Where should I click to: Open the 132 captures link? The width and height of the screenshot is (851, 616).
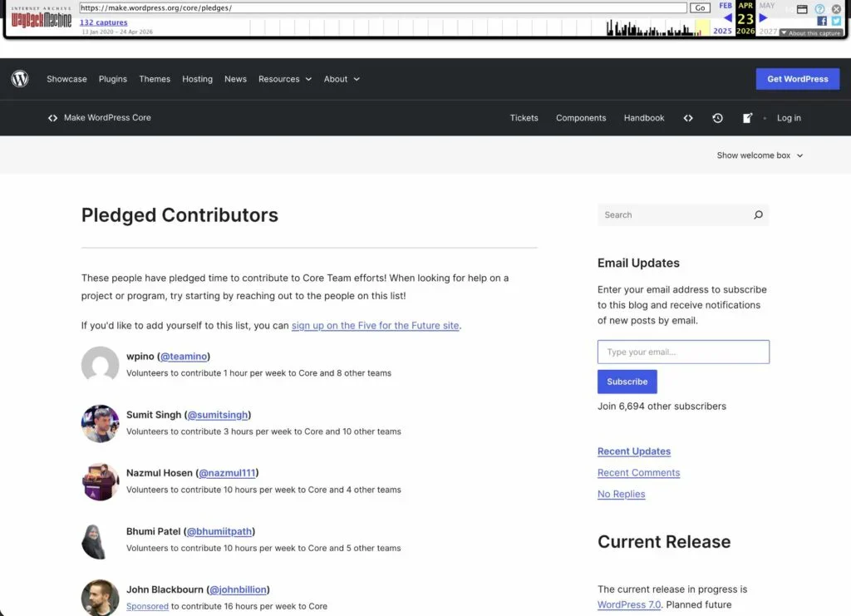[104, 22]
